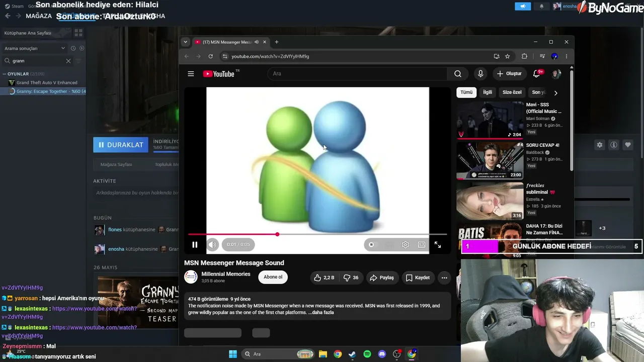644x362 pixels.
Task: Collapse the OYUNLAR category in Steam
Action: 5,74
